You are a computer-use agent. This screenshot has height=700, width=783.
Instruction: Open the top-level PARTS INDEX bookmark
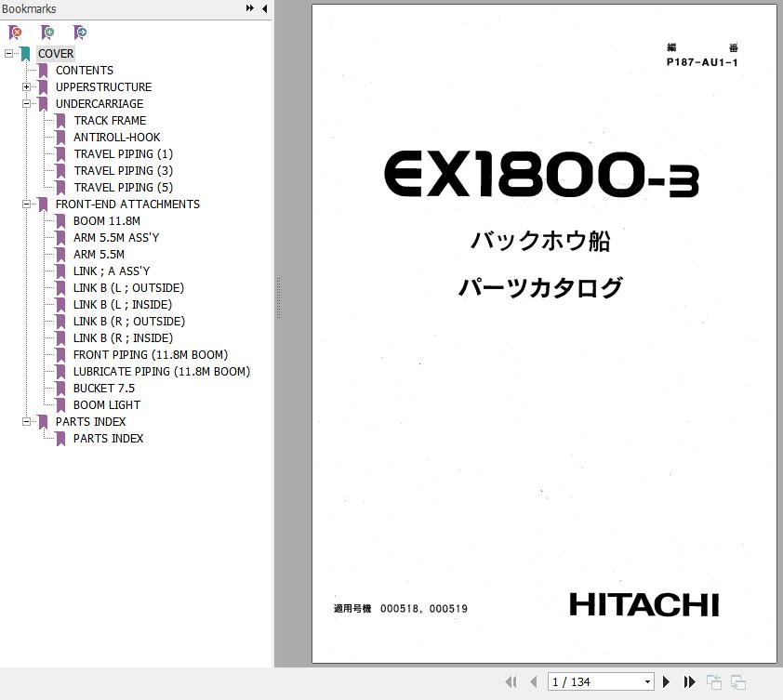coord(90,422)
